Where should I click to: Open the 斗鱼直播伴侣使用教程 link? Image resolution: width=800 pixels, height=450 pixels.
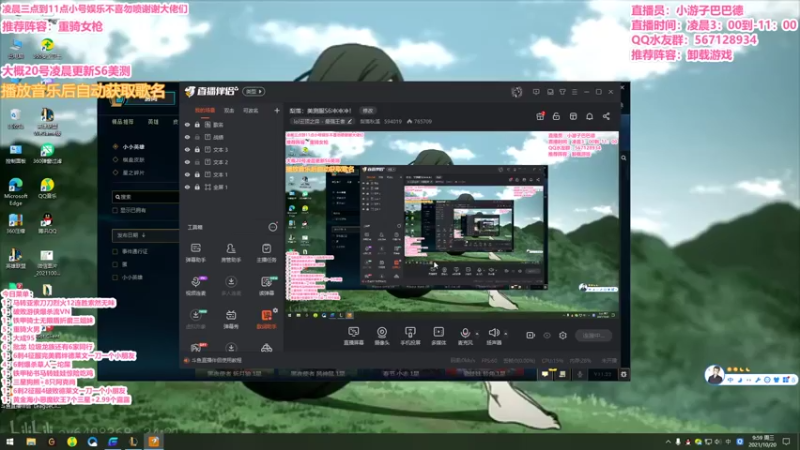(x=216, y=360)
